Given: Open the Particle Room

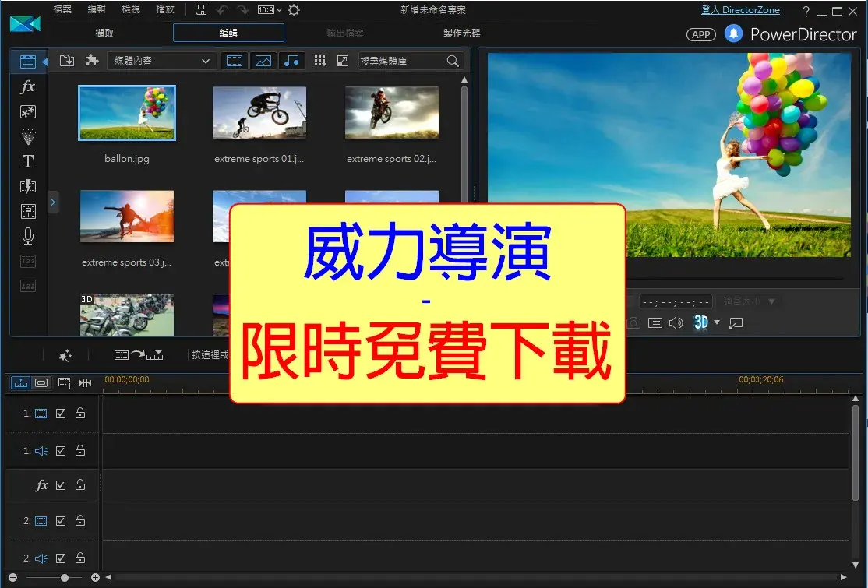Looking at the screenshot, I should pyautogui.click(x=28, y=136).
